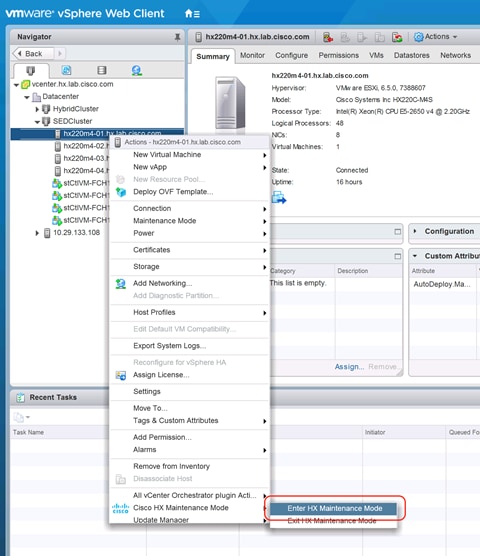The width and height of the screenshot is (480, 556).
Task: Open the Storage submenu
Action: [190, 267]
